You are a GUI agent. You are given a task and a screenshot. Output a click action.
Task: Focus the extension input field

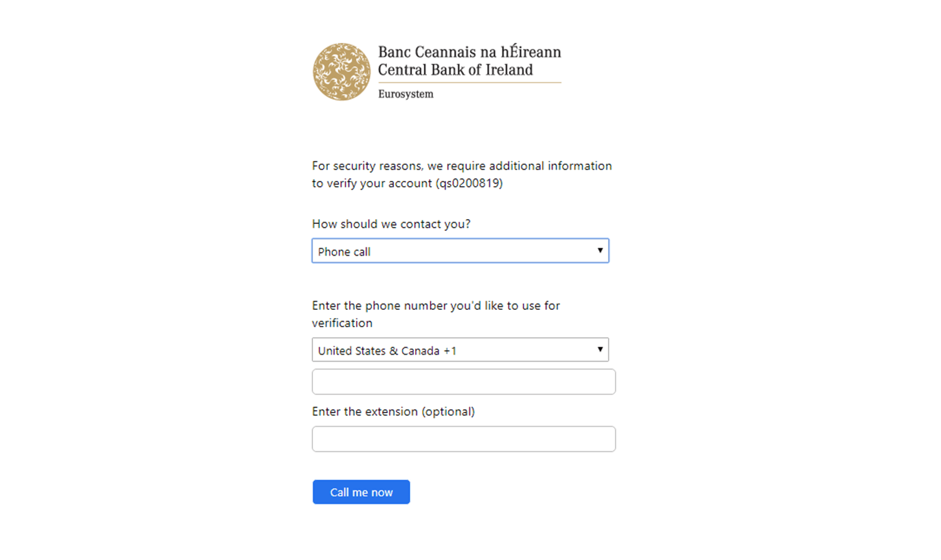tap(464, 439)
